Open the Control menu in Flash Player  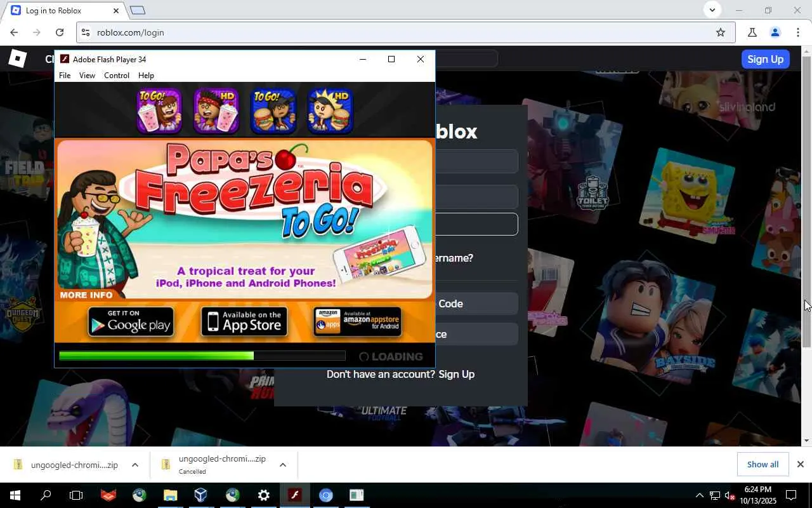(x=117, y=76)
